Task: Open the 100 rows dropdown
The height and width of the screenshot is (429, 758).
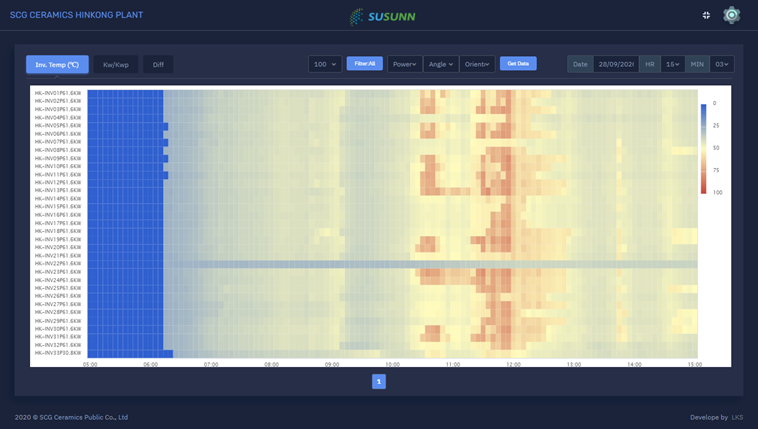Action: click(x=325, y=64)
